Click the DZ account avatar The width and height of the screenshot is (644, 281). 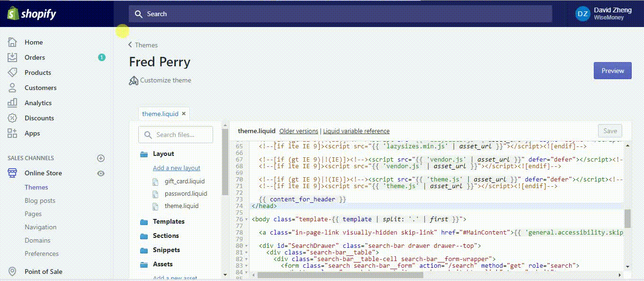[582, 14]
